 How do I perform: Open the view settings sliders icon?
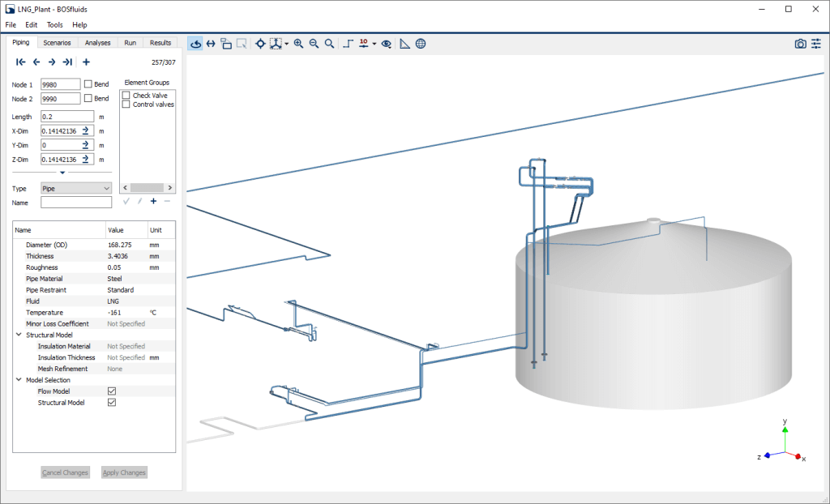pos(816,44)
